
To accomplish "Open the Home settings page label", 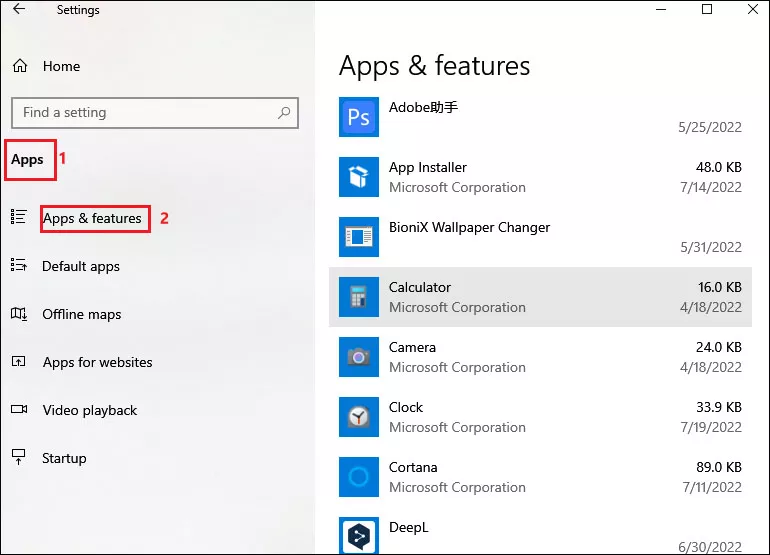I will (x=61, y=66).
